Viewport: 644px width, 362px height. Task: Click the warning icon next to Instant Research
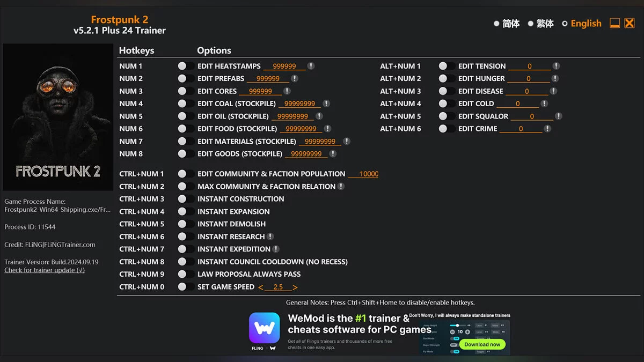pos(270,237)
